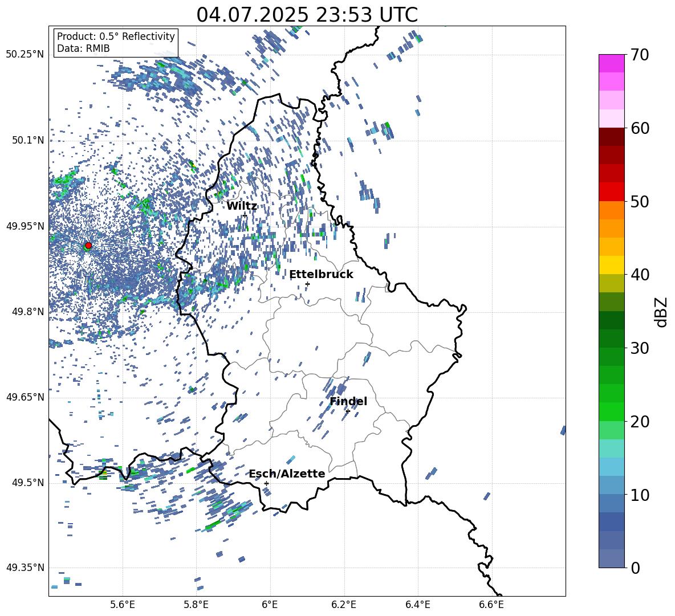
Task: Click the 49.5°N latitude label
Action: coord(27,483)
